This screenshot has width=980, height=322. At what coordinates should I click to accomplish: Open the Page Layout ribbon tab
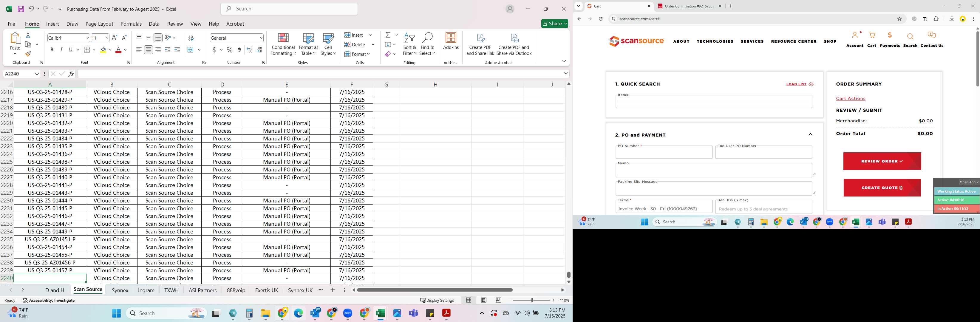point(99,24)
